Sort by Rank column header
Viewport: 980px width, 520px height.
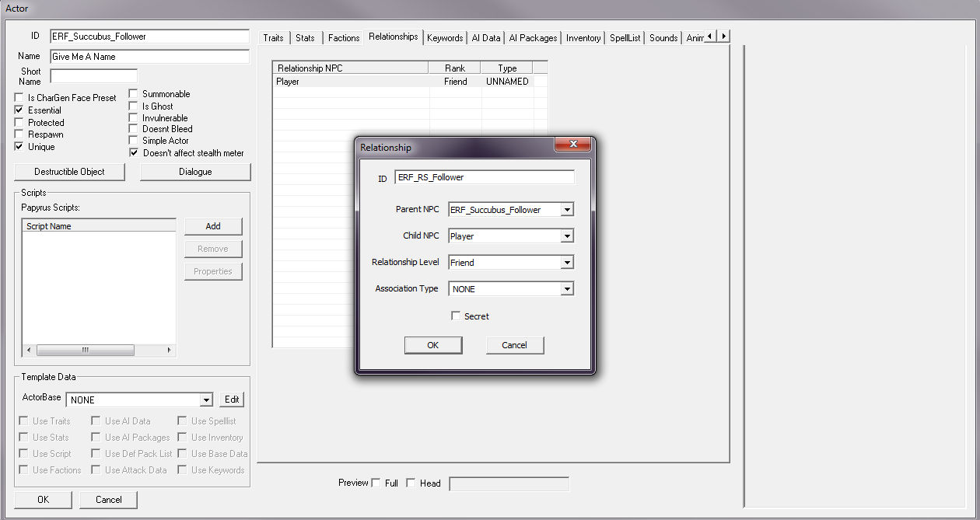[x=455, y=68]
